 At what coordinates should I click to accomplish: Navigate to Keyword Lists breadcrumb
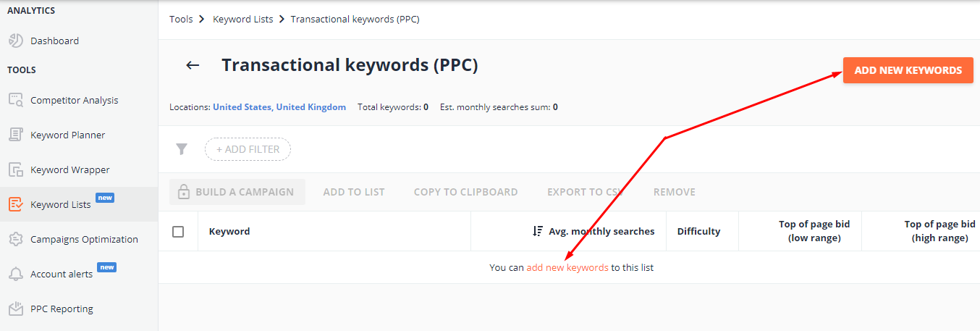pyautogui.click(x=243, y=20)
